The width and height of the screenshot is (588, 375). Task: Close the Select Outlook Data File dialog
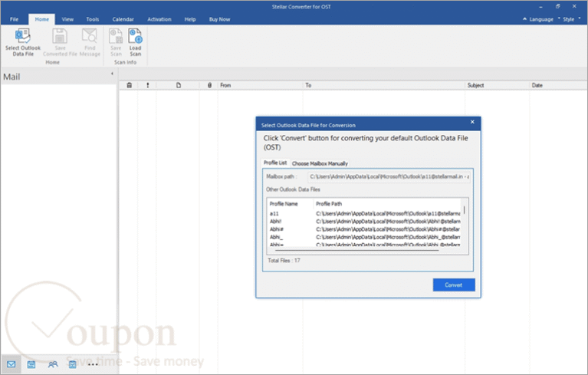coord(472,122)
